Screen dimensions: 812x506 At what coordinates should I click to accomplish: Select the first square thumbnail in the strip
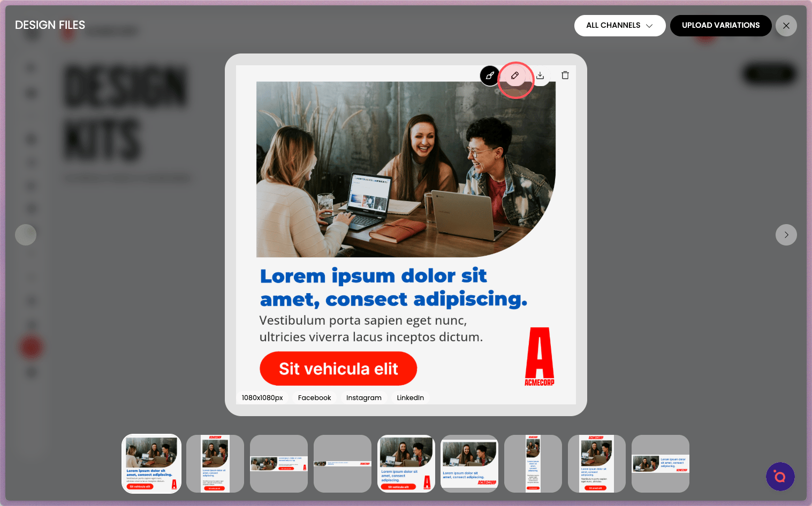151,464
